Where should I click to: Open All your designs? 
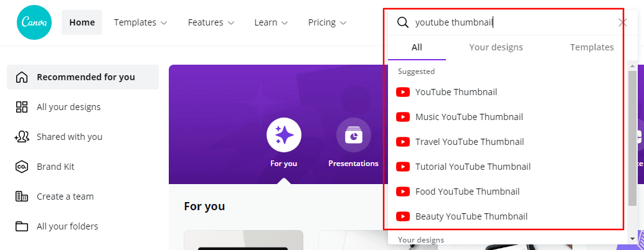(x=69, y=107)
